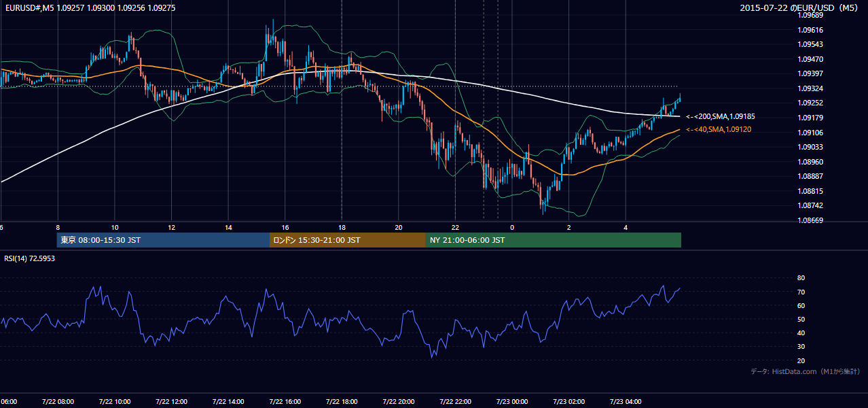The width and height of the screenshot is (868, 408).
Task: Click price axis value 1.09689
Action: point(810,15)
